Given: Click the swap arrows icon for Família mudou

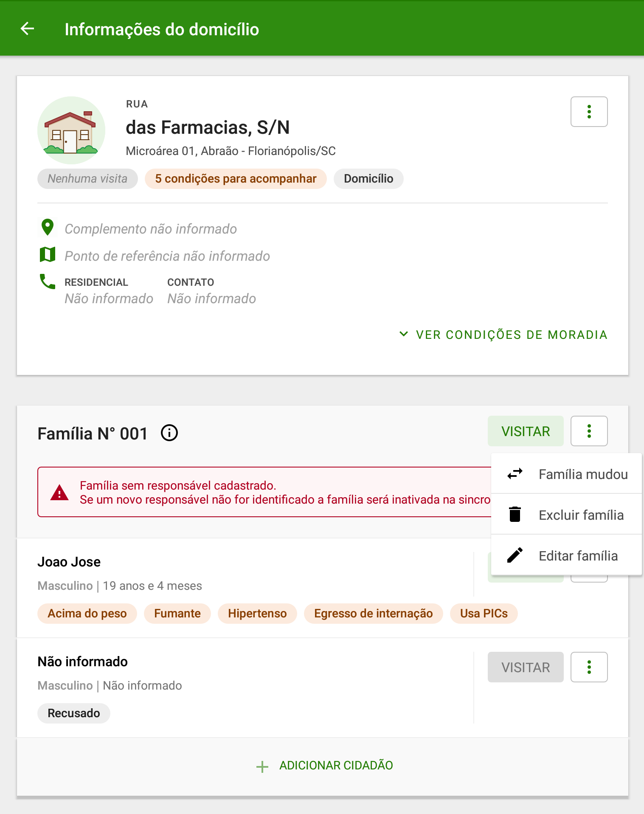Looking at the screenshot, I should pyautogui.click(x=515, y=474).
